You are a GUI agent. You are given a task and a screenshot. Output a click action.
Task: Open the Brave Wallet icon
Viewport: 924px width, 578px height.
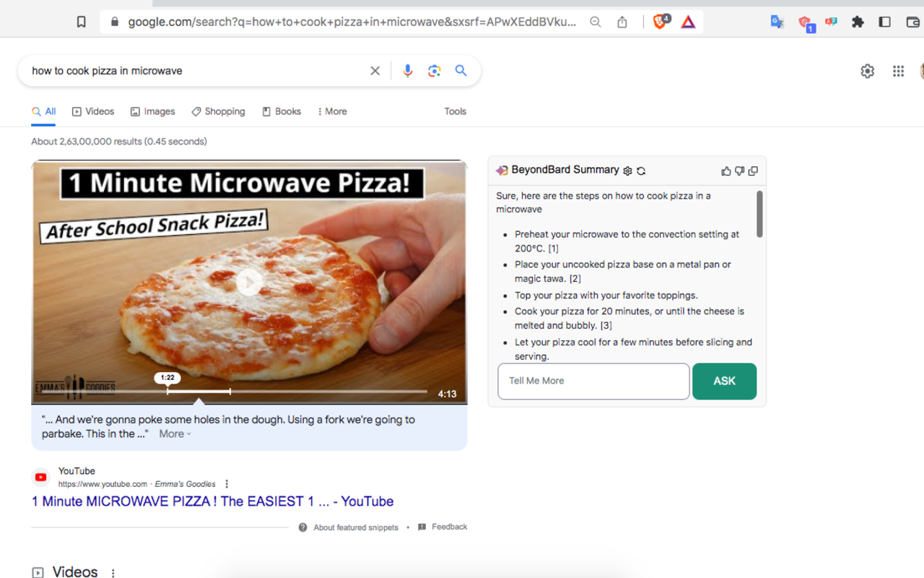tap(912, 22)
